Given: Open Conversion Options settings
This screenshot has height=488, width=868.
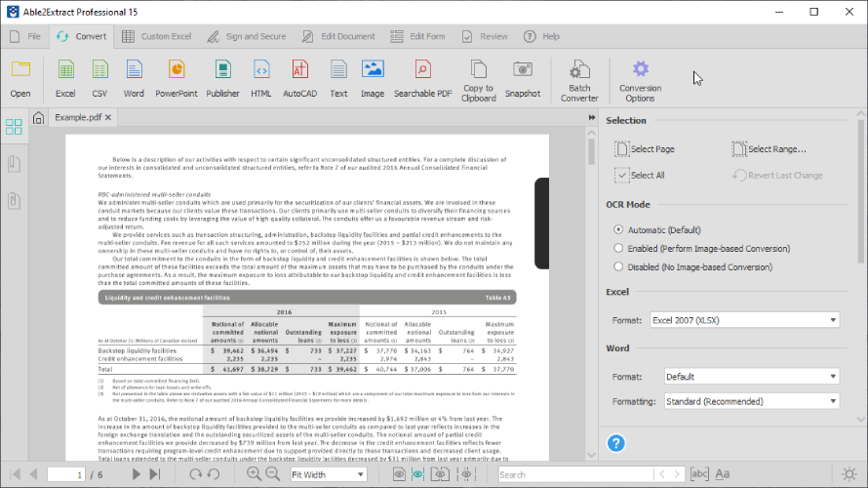Looking at the screenshot, I should (640, 80).
